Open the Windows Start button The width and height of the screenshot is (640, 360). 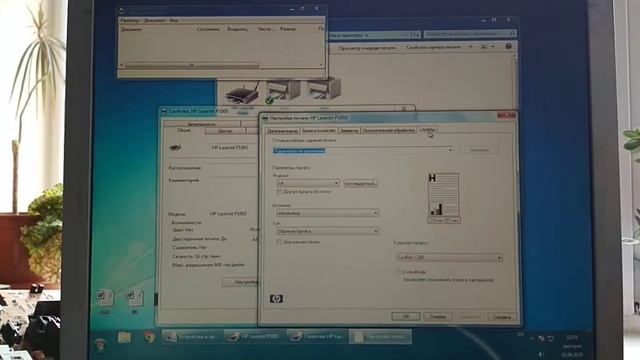click(x=100, y=344)
